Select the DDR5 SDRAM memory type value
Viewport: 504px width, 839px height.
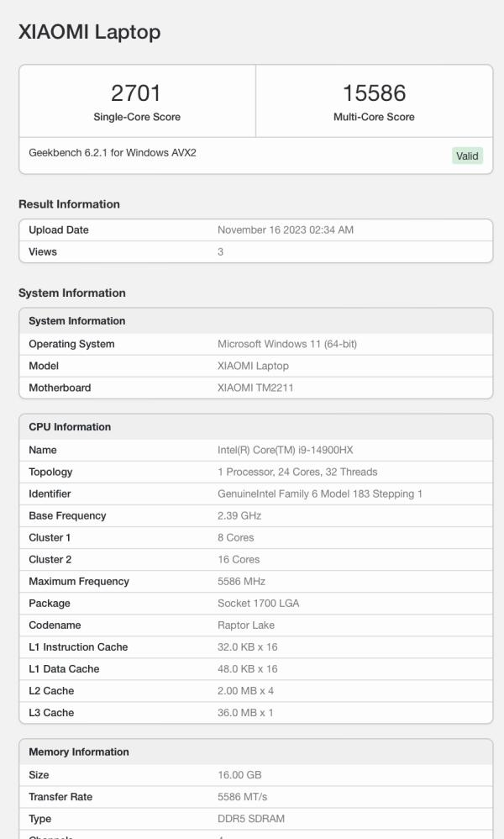click(251, 818)
